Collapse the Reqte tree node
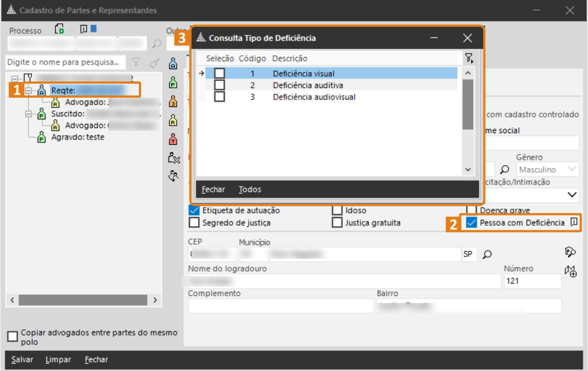 (28, 90)
